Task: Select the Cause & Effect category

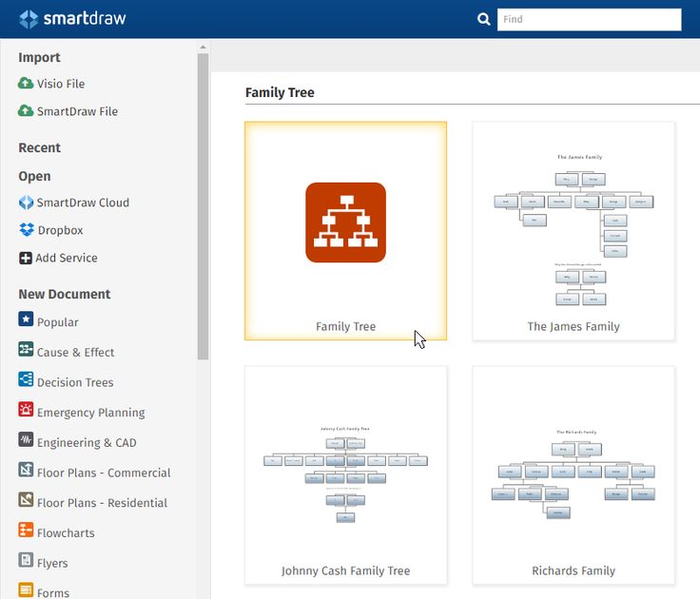Action: coord(75,352)
